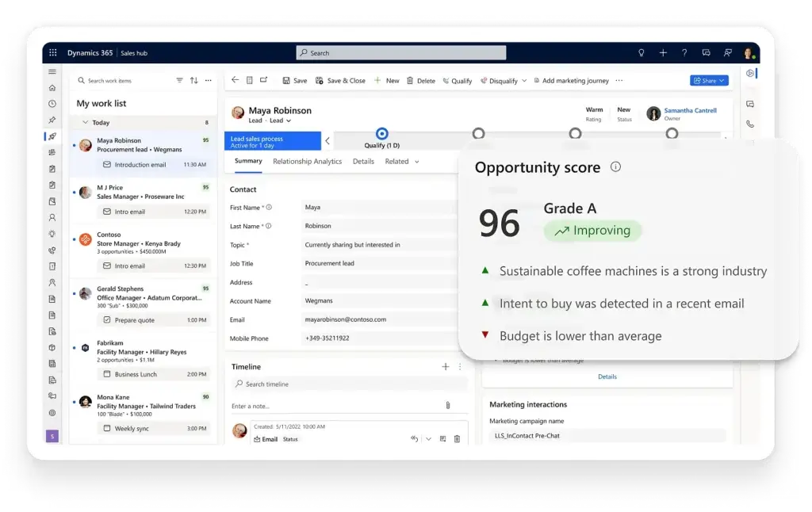Image resolution: width=812 pixels, height=512 pixels.
Task: Open the Related tab dropdown
Action: (402, 162)
